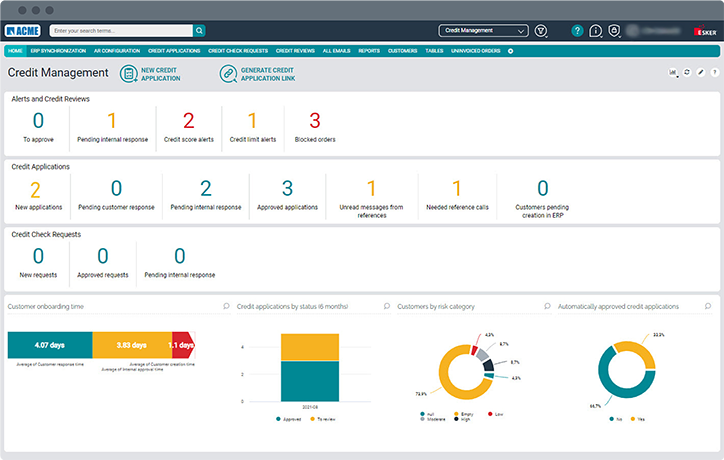Open the information bubble icon
This screenshot has height=460, width=724.
click(x=595, y=31)
